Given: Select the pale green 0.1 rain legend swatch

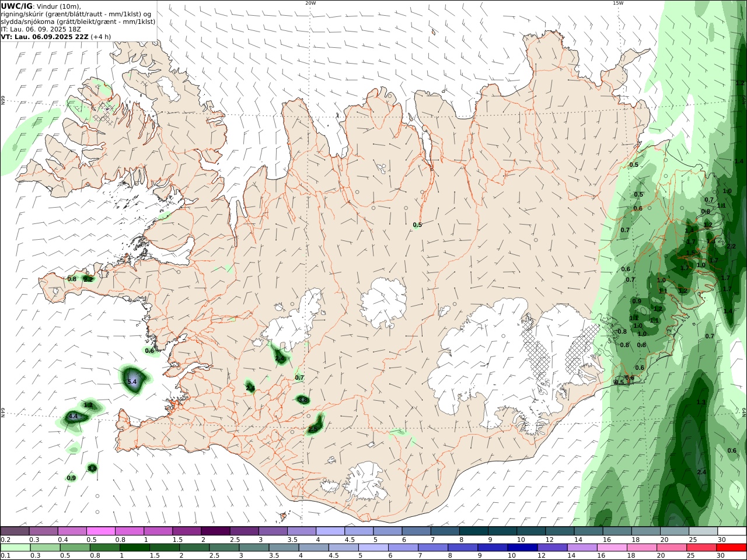Looking at the screenshot, I should (x=15, y=548).
